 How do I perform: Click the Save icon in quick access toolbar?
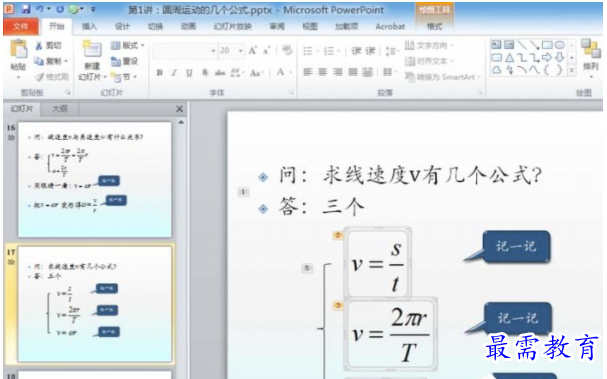point(25,9)
